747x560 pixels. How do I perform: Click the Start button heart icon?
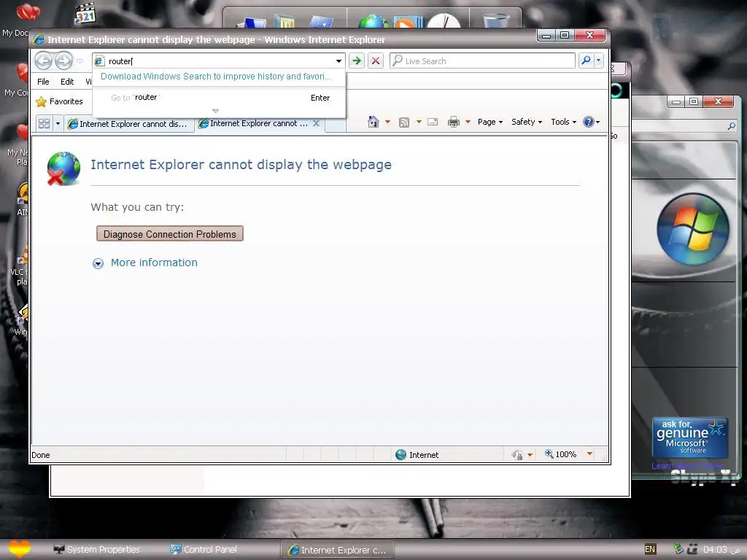point(19,549)
